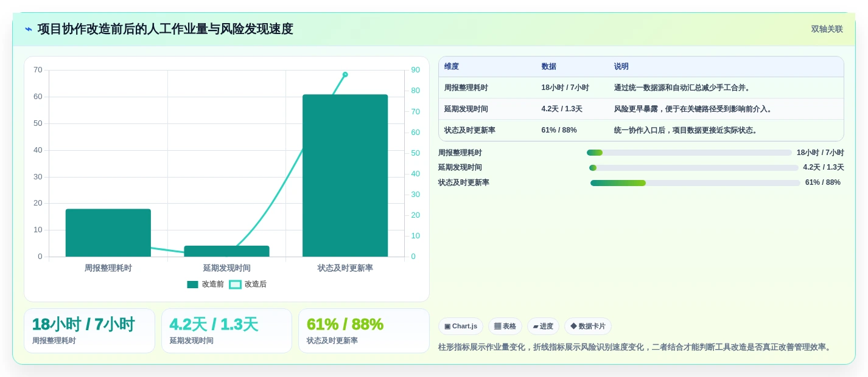Click the 4.2天 / 1.3天 value beside progress bar
This screenshot has height=377, width=868.
point(824,168)
